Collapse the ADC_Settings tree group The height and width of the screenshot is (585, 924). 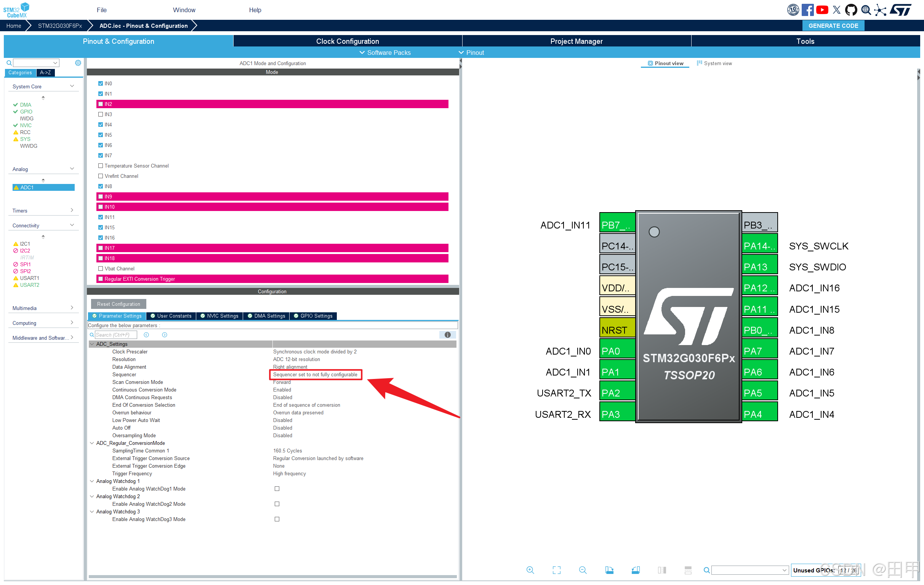[x=92, y=344]
